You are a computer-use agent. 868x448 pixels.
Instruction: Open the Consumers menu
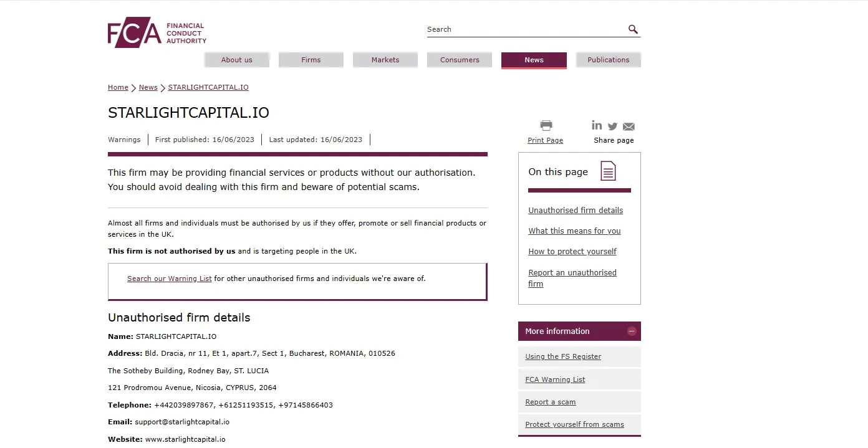click(x=460, y=60)
